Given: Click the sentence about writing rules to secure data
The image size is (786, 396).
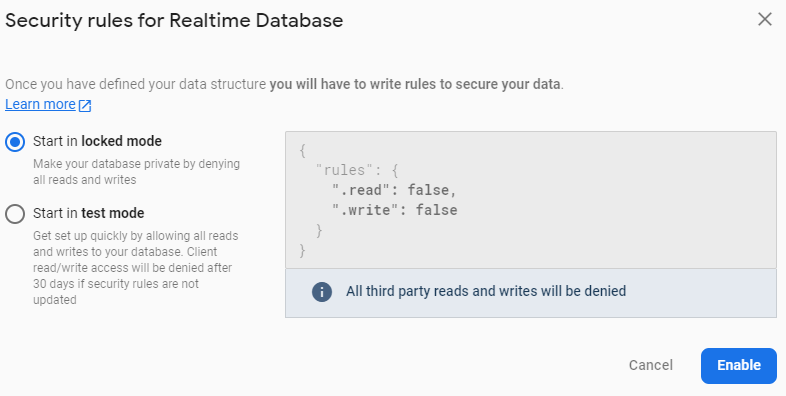Looking at the screenshot, I should click(284, 84).
